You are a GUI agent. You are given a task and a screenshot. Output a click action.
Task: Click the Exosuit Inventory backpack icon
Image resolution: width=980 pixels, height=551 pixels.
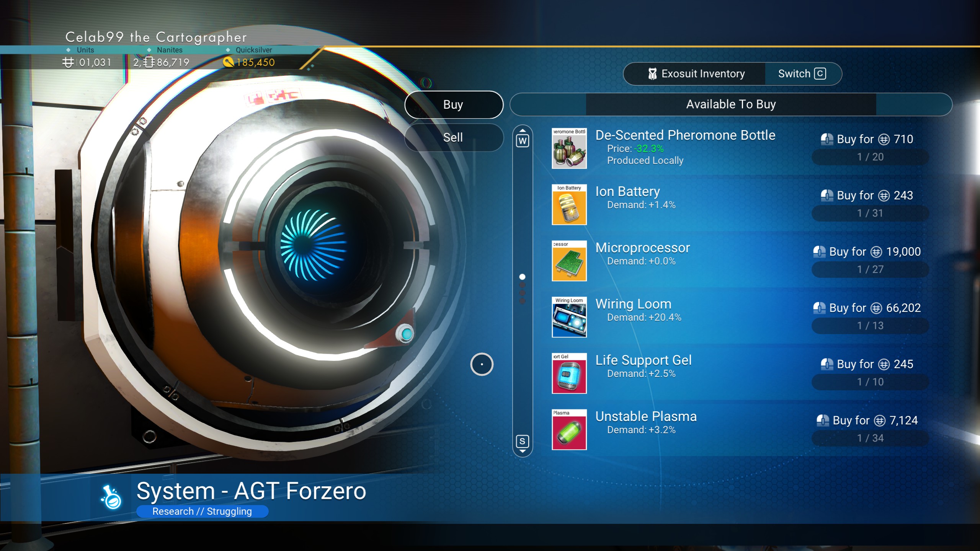(x=652, y=74)
